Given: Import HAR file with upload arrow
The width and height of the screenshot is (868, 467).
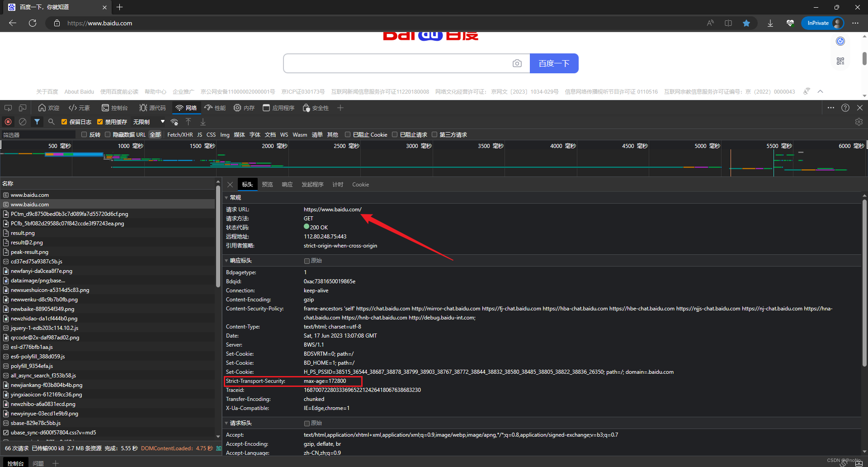Looking at the screenshot, I should [189, 122].
